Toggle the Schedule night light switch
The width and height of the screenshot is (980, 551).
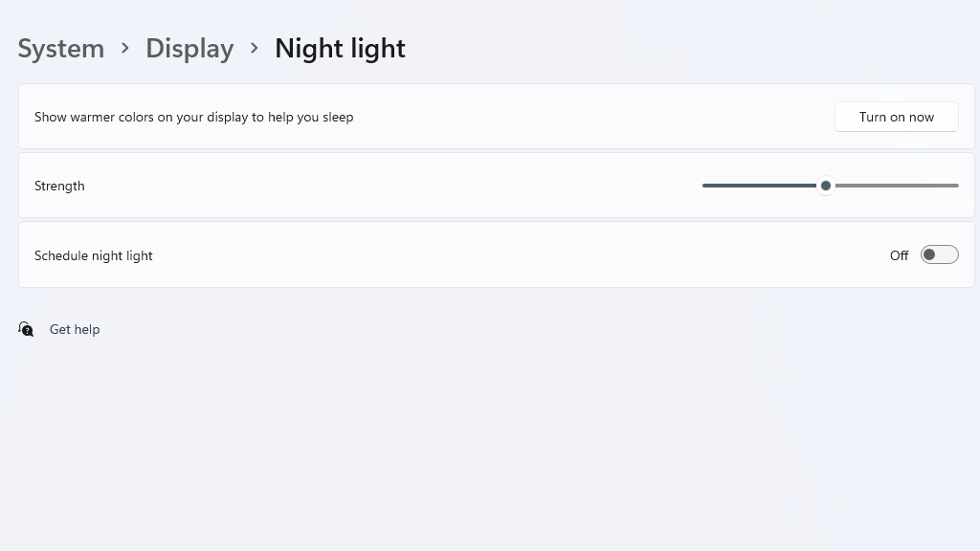[940, 254]
